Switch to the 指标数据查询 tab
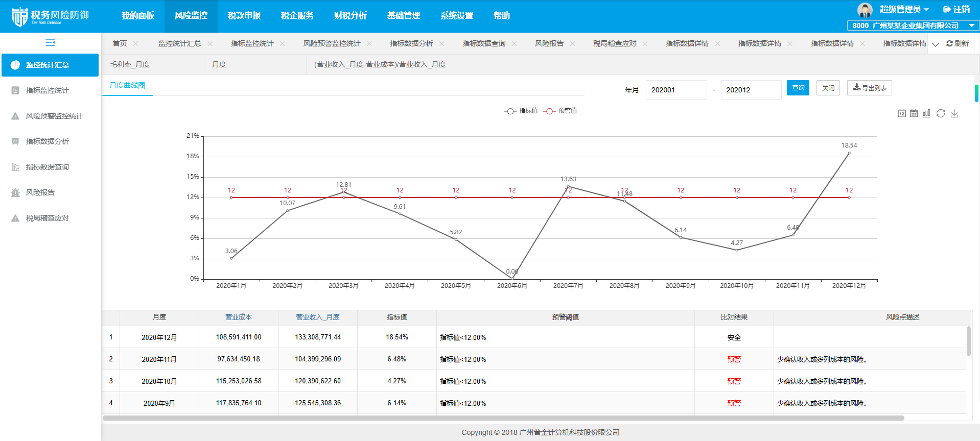This screenshot has width=980, height=441. (484, 43)
